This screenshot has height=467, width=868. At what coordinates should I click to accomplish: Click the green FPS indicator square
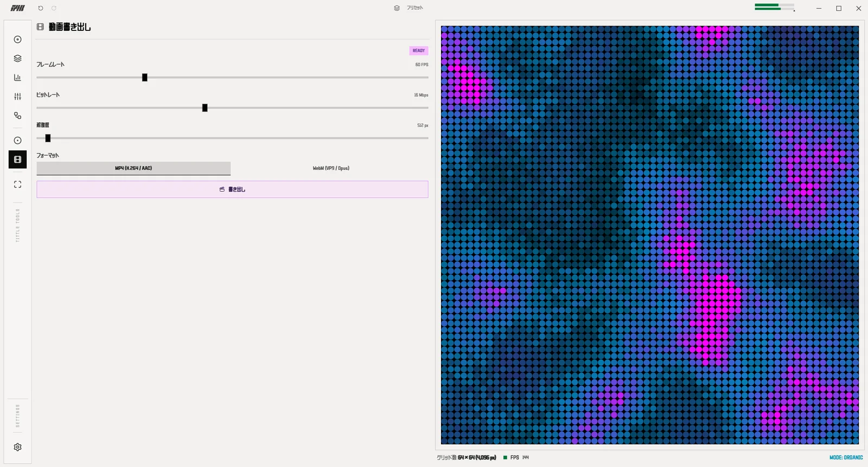click(505, 458)
